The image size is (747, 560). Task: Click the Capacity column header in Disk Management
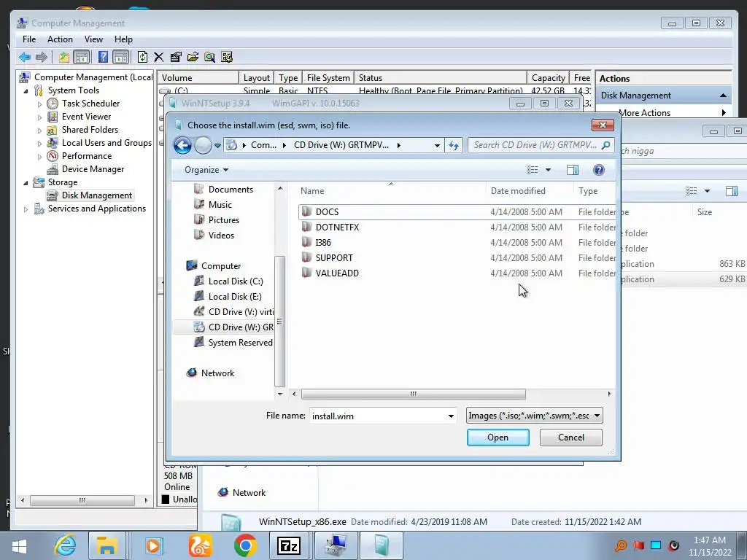pyautogui.click(x=548, y=78)
